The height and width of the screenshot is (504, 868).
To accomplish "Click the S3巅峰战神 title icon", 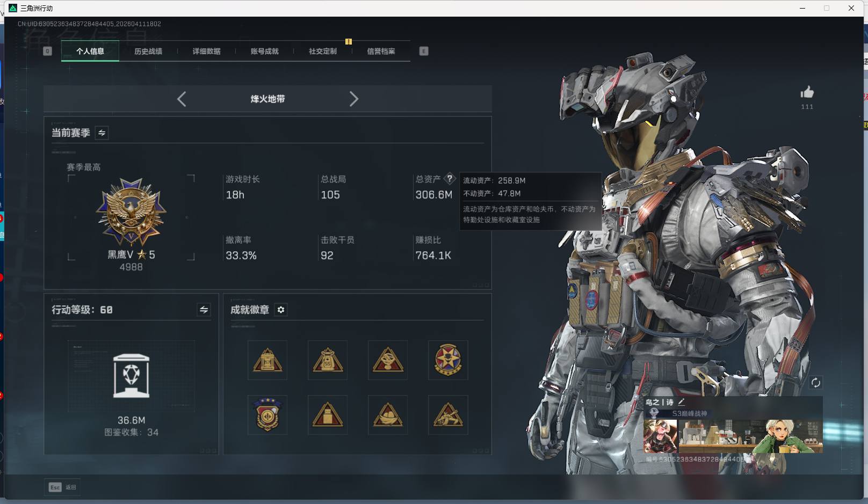I will click(654, 413).
